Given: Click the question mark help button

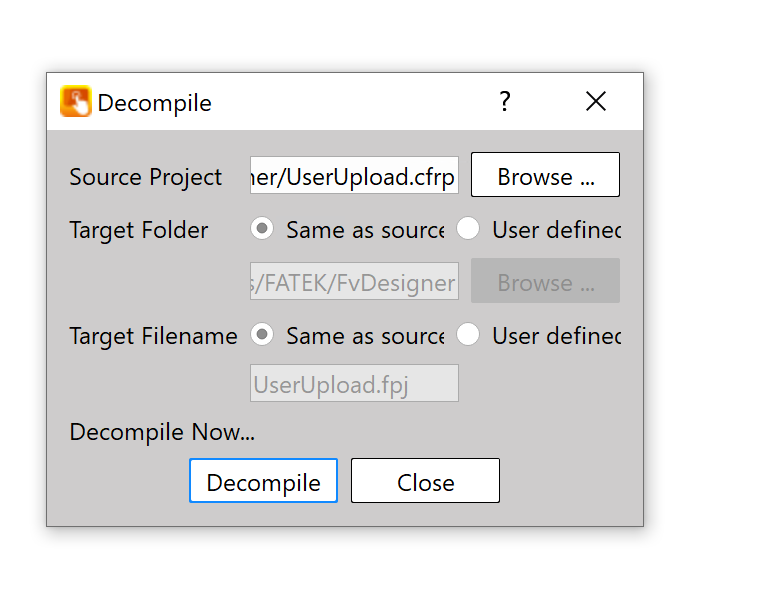Looking at the screenshot, I should tap(505, 101).
